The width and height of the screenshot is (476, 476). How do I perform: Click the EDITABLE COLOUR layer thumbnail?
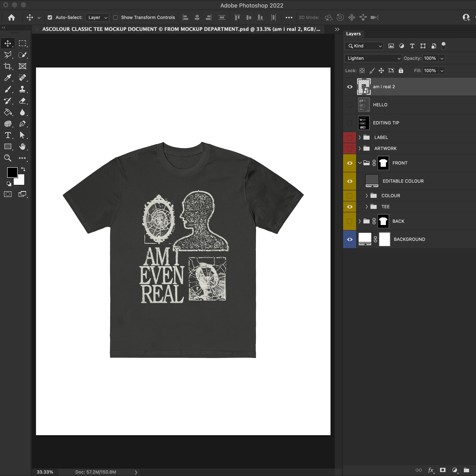(372, 181)
